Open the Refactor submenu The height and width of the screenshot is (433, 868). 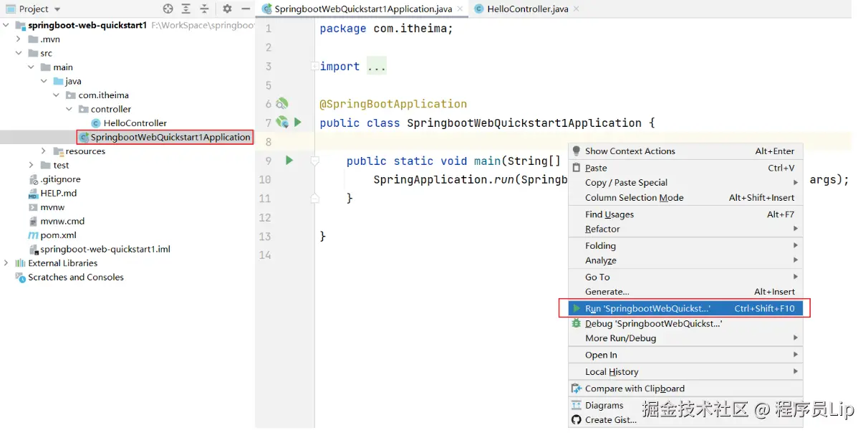(685, 229)
